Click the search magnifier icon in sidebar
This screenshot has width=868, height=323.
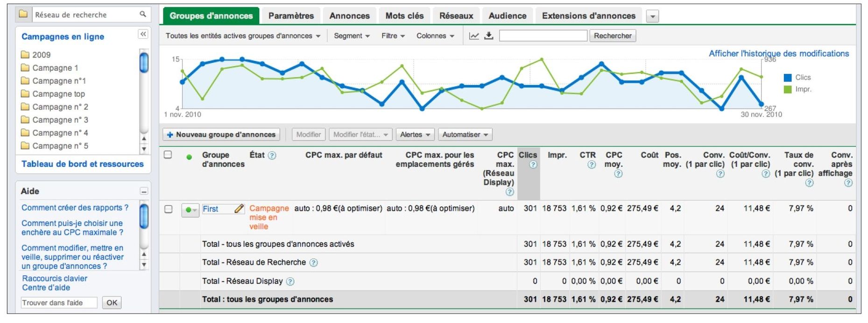tap(143, 14)
